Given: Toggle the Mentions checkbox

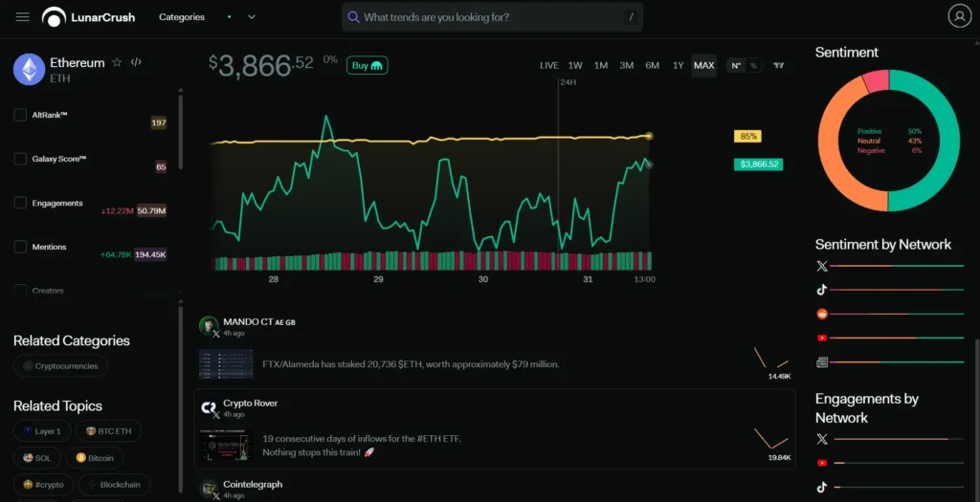Looking at the screenshot, I should [20, 247].
